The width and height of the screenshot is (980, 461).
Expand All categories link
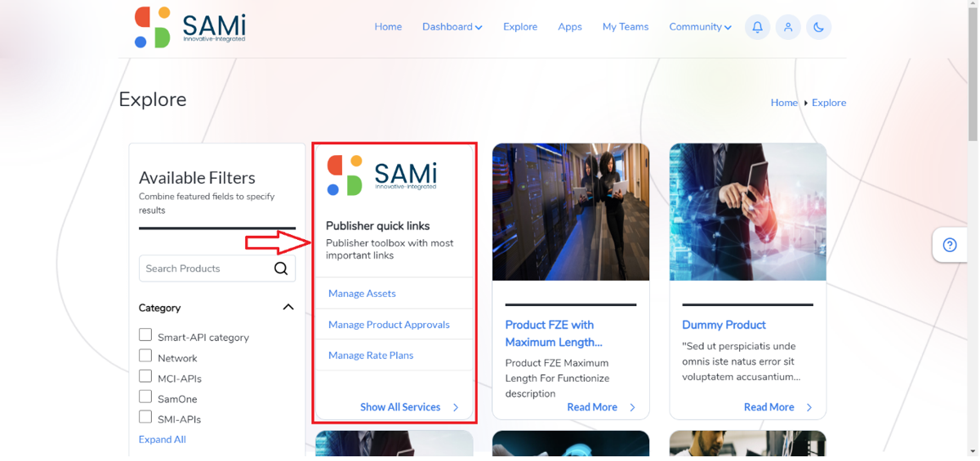(x=163, y=439)
